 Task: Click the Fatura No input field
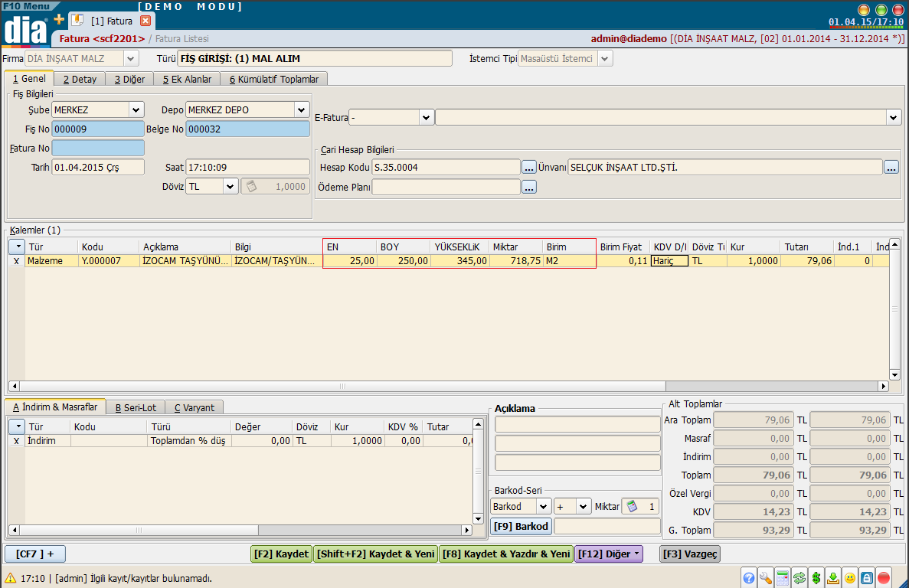pyautogui.click(x=98, y=149)
